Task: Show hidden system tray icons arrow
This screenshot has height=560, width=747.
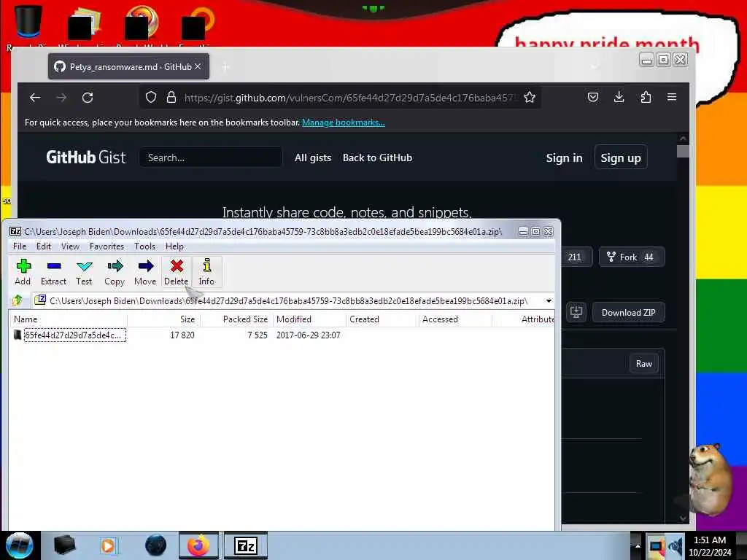Action: [637, 545]
